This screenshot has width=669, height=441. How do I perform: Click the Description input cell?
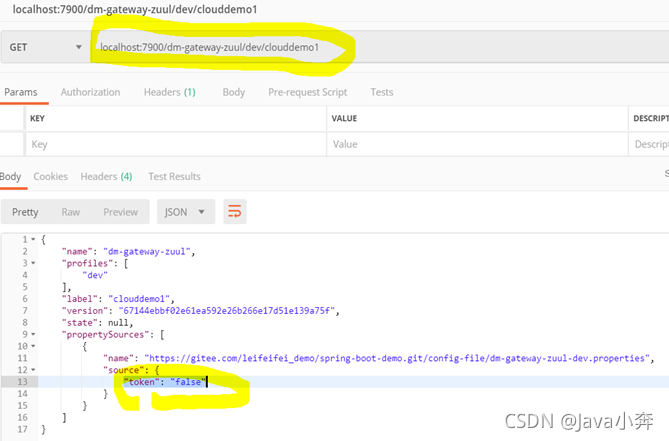pyautogui.click(x=649, y=144)
